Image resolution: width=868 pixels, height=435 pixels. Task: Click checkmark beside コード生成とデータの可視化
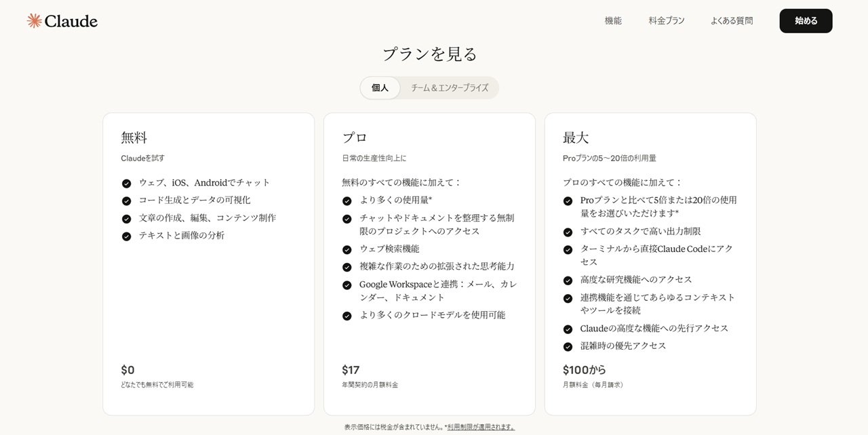pos(126,201)
